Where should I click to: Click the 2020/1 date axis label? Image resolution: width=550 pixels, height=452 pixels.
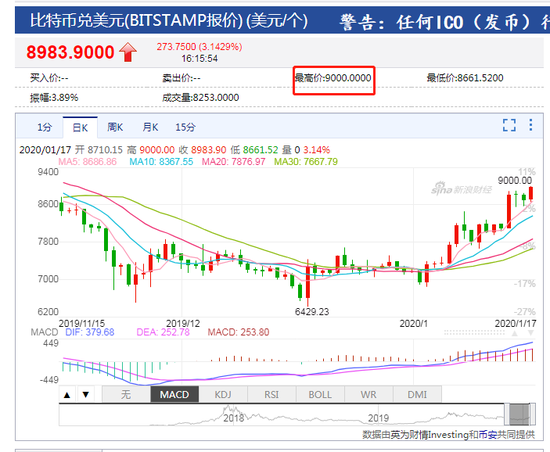pyautogui.click(x=414, y=323)
